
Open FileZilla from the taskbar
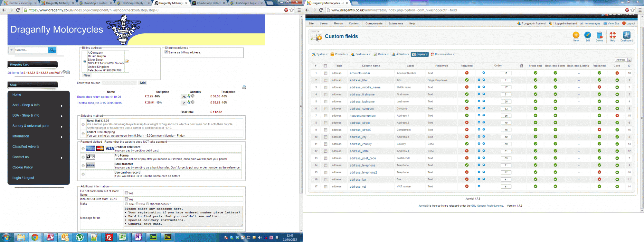(x=109, y=237)
